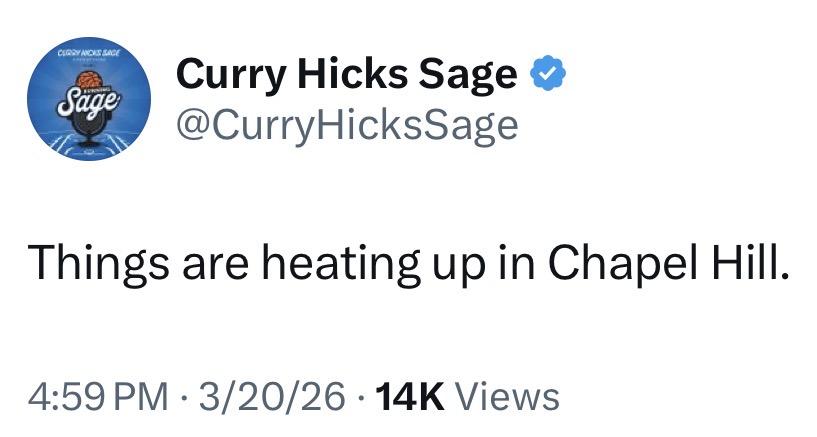Open the @CurryHicksSage handle link

[347, 126]
